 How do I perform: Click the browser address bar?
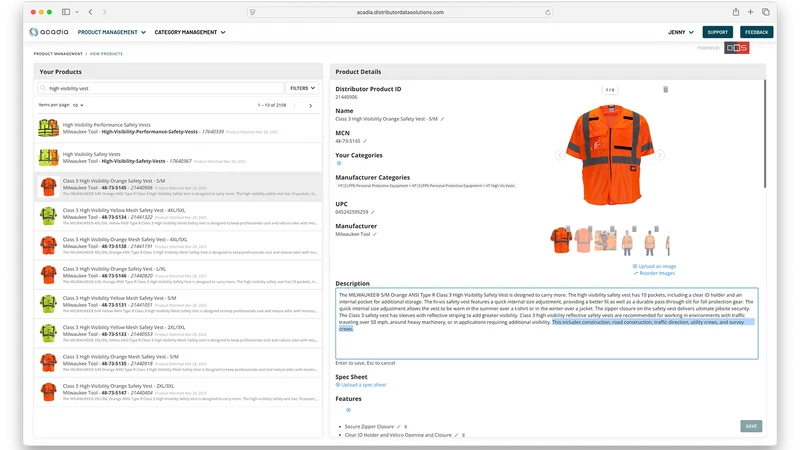click(400, 12)
